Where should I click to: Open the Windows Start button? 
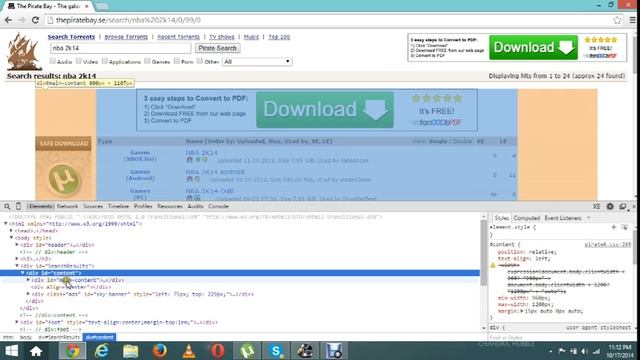pos(11,351)
